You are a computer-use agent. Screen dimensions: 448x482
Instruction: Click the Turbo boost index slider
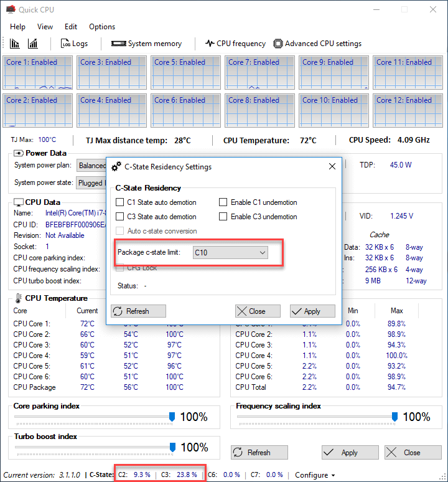pyautogui.click(x=172, y=447)
